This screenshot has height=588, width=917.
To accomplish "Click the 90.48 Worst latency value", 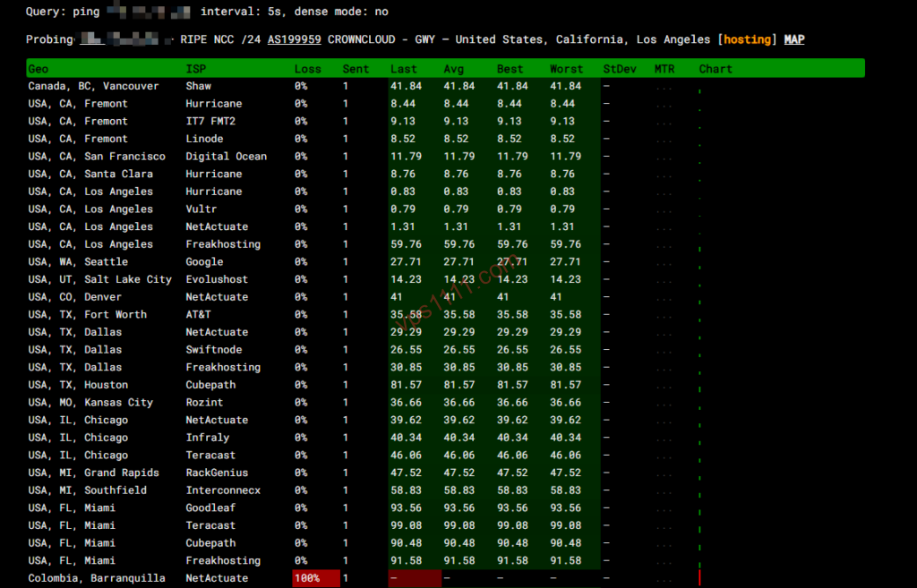I will click(x=566, y=542).
